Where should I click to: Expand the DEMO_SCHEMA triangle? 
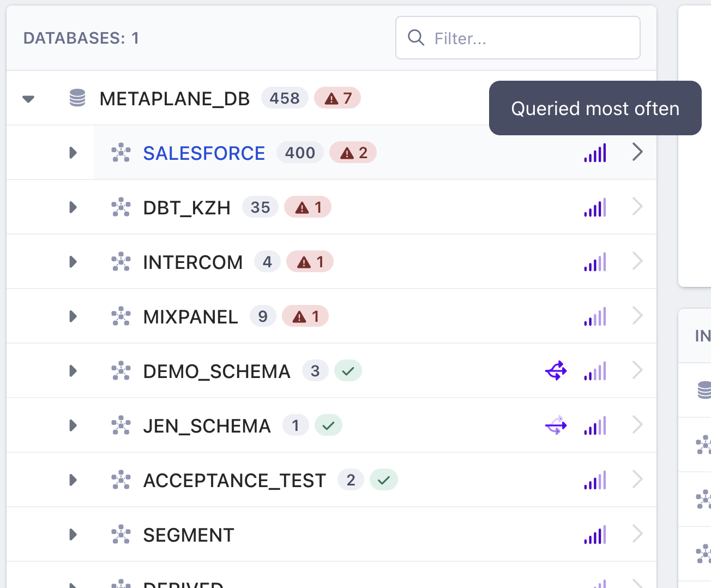click(73, 371)
